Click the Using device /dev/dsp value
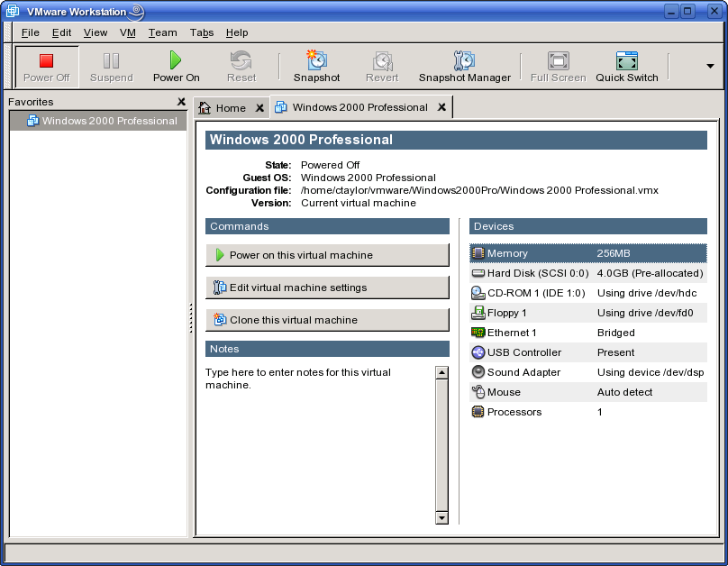Screen dimensions: 728x566 click(651, 372)
